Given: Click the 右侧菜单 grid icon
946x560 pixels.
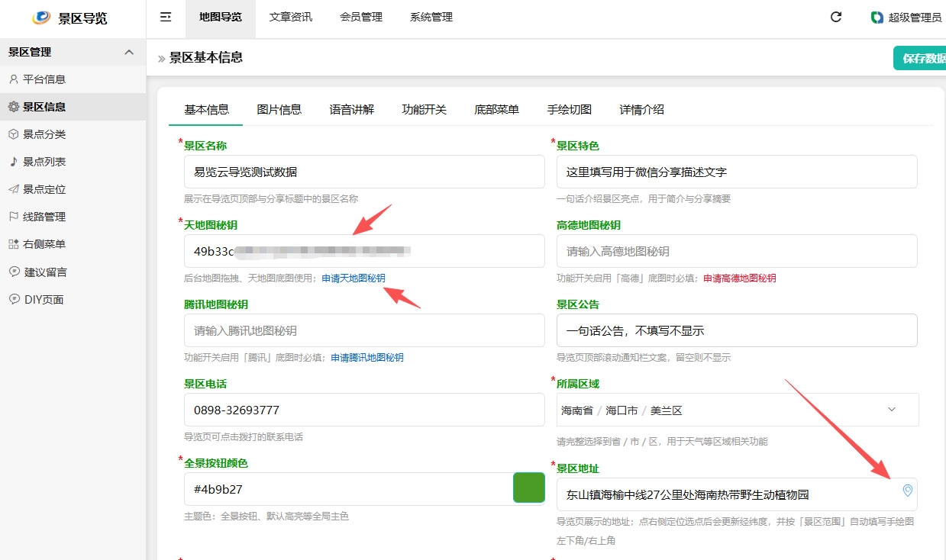Looking at the screenshot, I should click(14, 244).
